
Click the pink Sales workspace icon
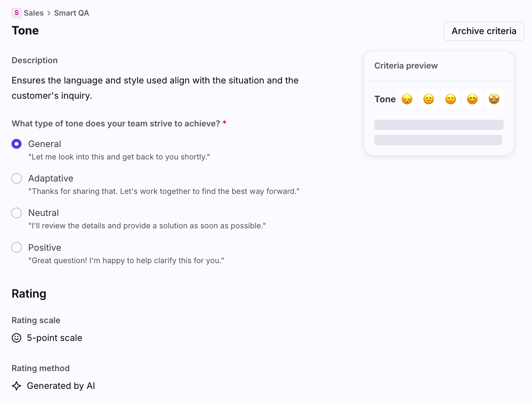(16, 13)
